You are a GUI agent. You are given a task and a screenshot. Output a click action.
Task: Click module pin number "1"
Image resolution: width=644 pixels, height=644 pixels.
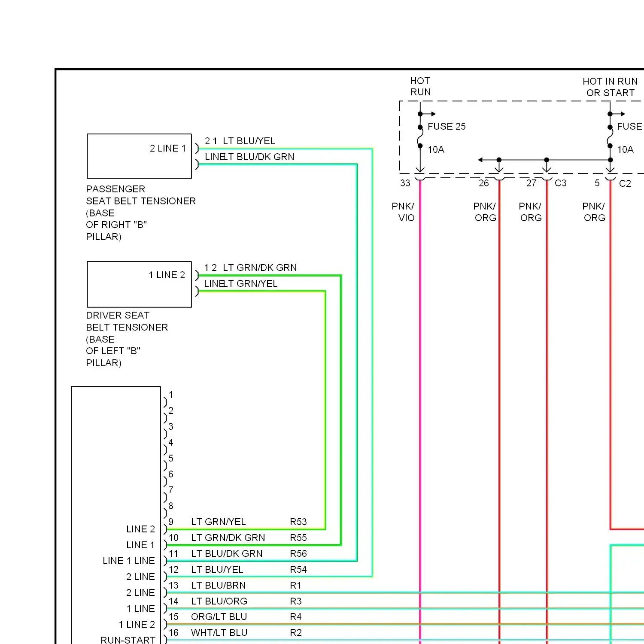[171, 395]
